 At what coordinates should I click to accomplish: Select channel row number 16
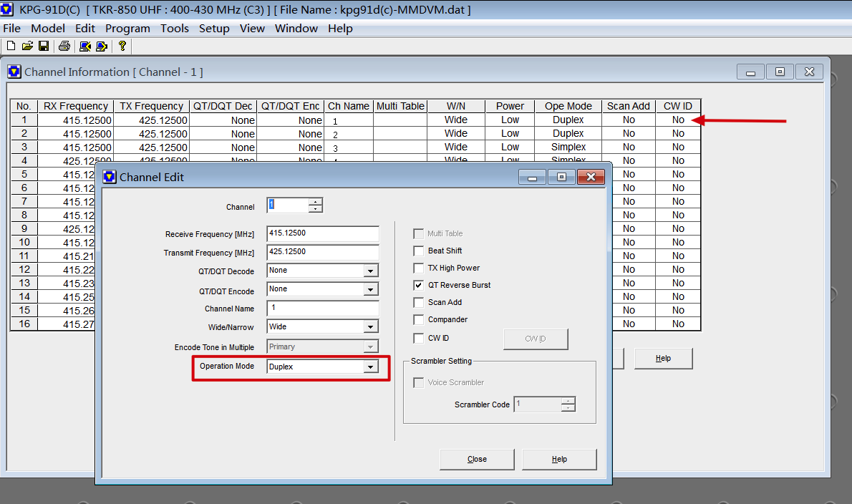click(24, 324)
